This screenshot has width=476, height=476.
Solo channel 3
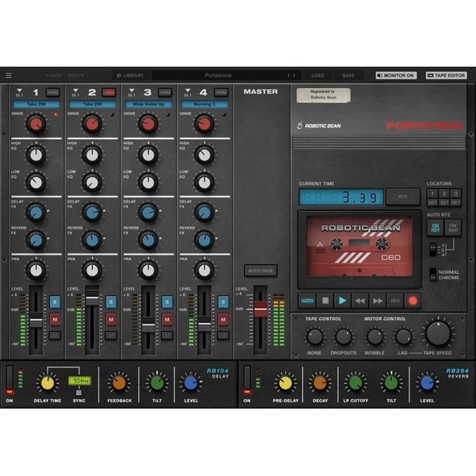(x=167, y=301)
